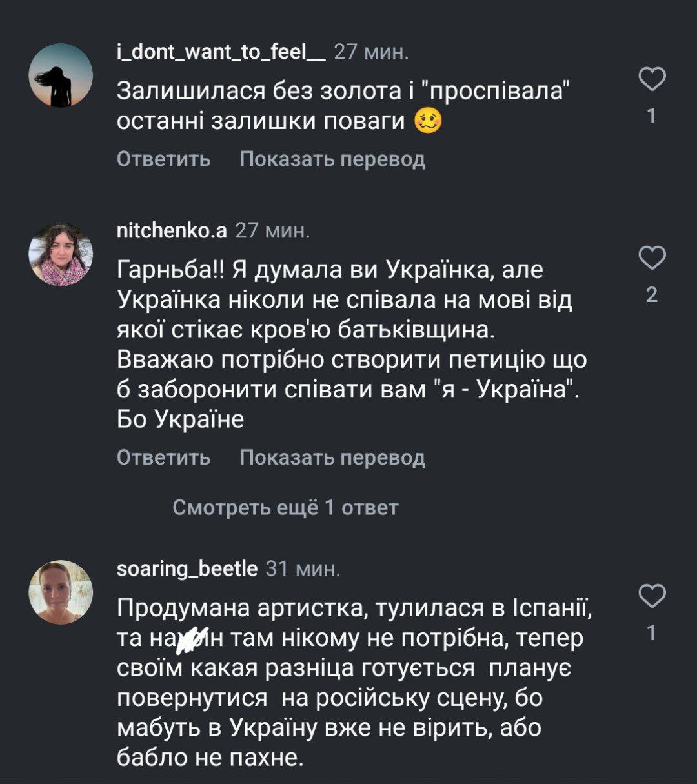The height and width of the screenshot is (784, 697).
Task: Tap 27 мин. timestamp beside nitchenko.a
Action: tap(272, 231)
